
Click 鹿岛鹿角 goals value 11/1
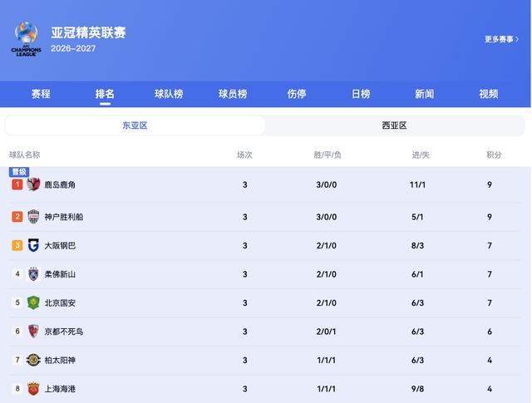click(x=417, y=184)
